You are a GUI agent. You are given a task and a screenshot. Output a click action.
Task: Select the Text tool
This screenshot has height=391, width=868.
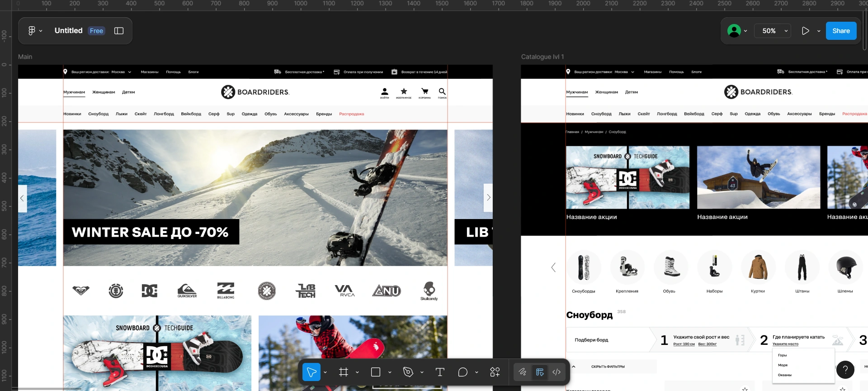(x=440, y=372)
